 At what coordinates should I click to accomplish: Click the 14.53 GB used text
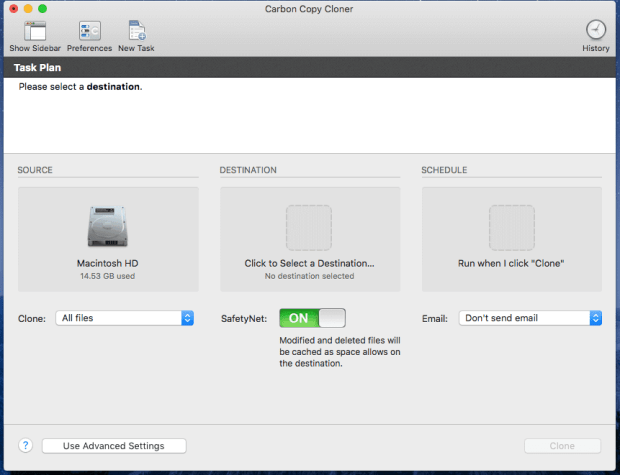click(108, 276)
